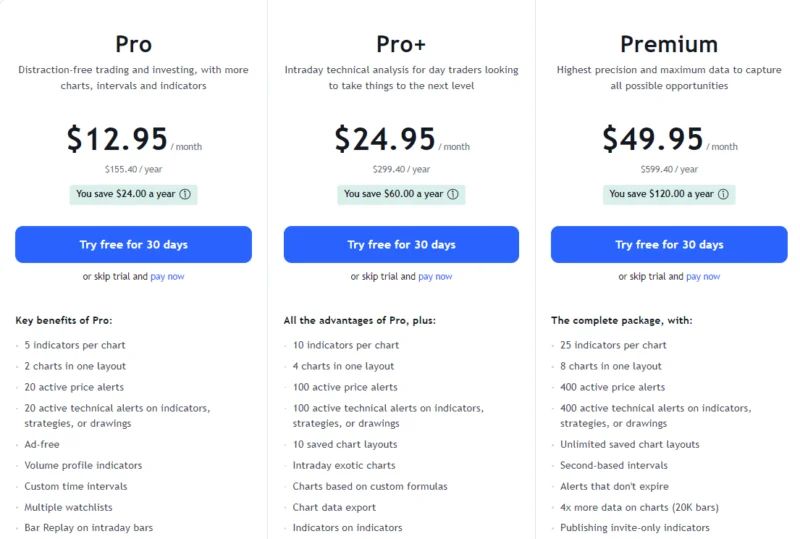The image size is (800, 539).
Task: Start the Premium plan 30-day free trial
Action: point(669,244)
